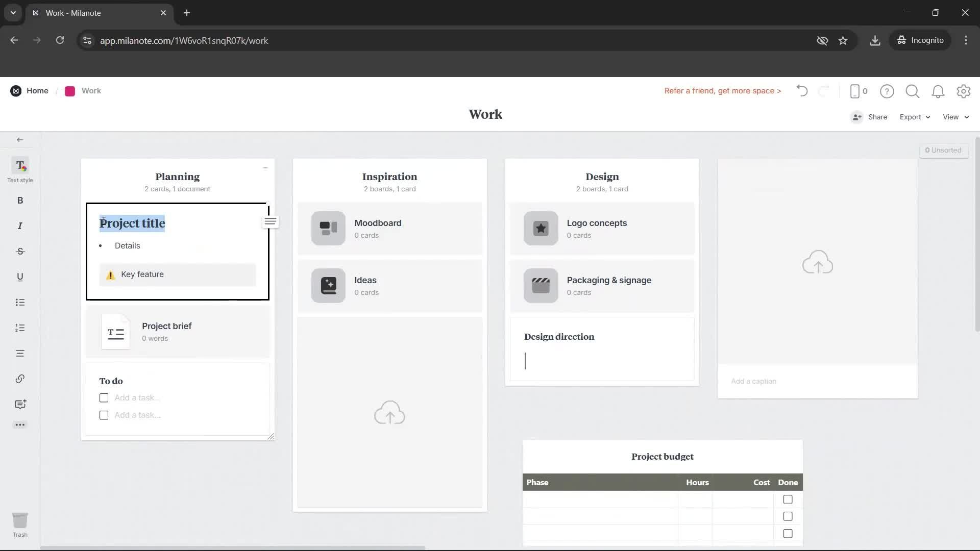Check the Done box in first budget row
The height and width of the screenshot is (551, 980).
[788, 499]
